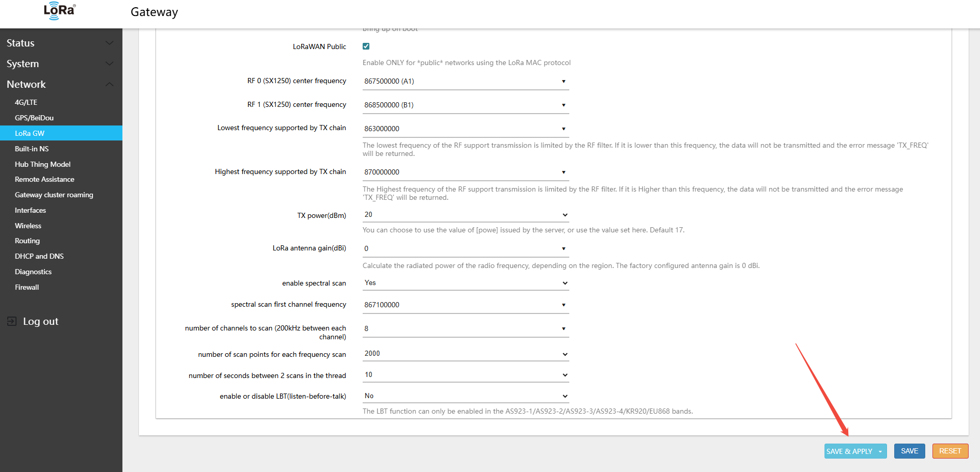Viewport: 980px width, 472px height.
Task: Click the Log out icon
Action: pos(12,321)
